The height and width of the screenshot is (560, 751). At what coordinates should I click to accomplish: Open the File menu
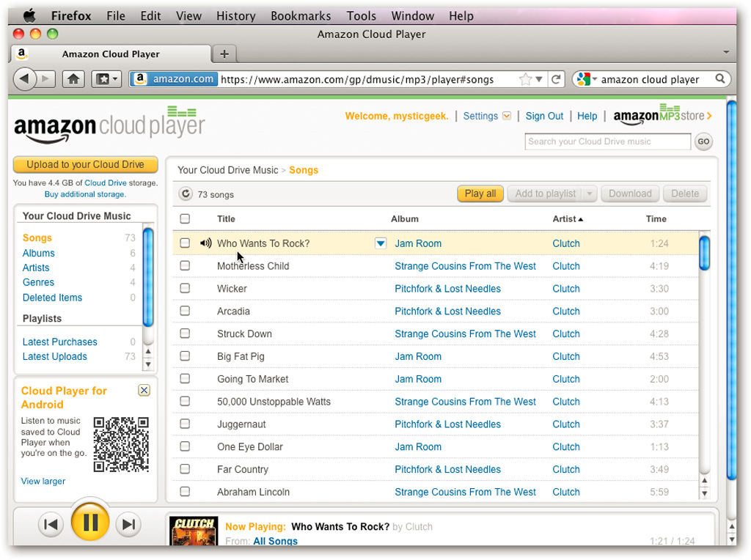(116, 16)
